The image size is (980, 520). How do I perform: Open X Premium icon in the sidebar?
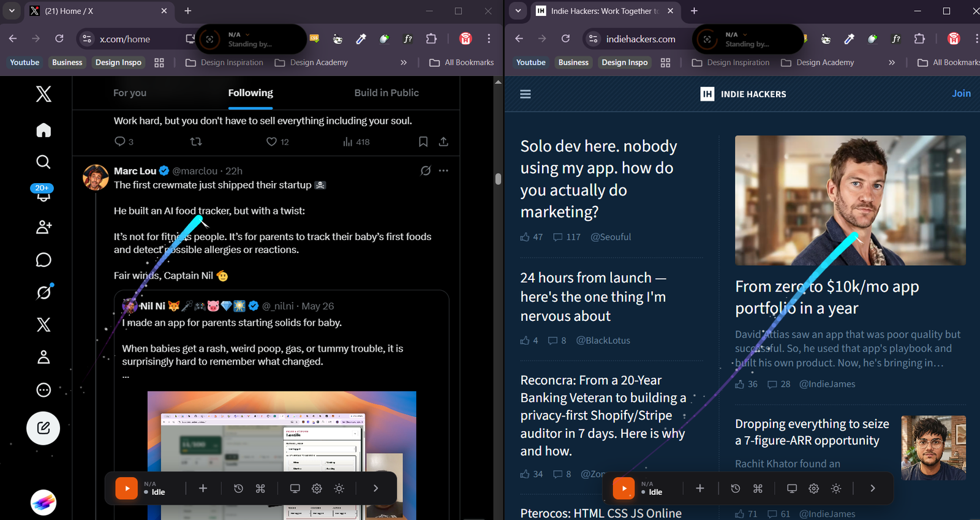tap(43, 325)
